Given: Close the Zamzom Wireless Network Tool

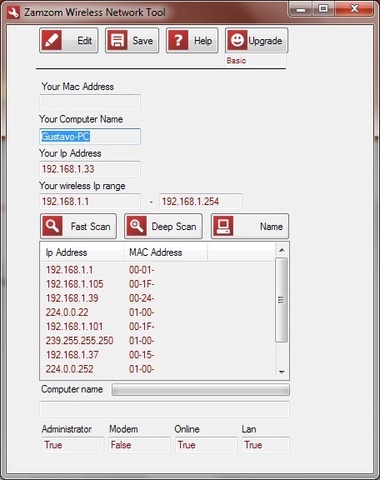Looking at the screenshot, I should [x=354, y=9].
